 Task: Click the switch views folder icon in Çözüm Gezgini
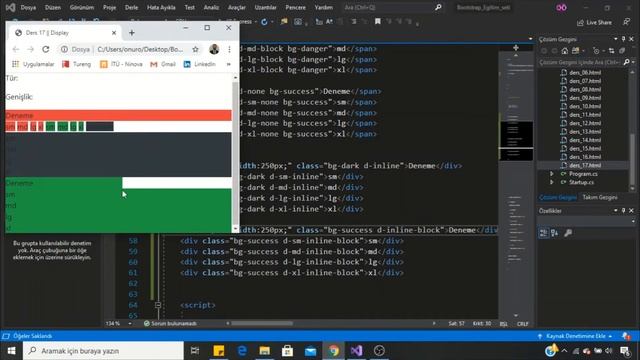pos(576,51)
